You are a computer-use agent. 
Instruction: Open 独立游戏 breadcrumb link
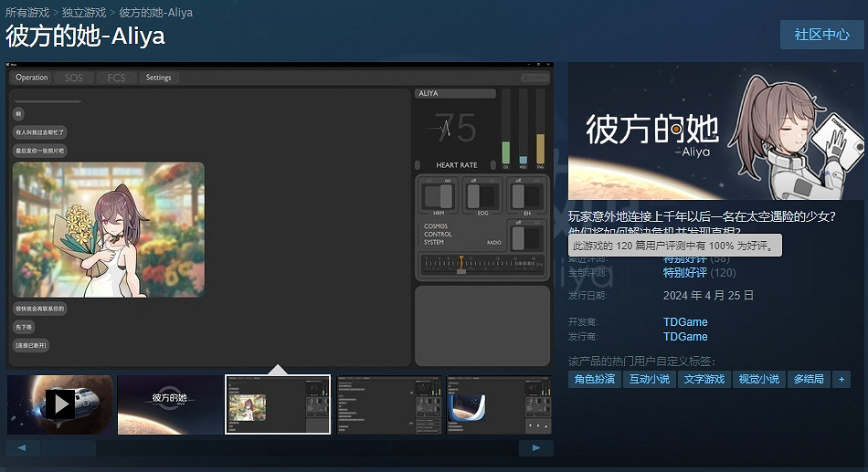pos(83,12)
